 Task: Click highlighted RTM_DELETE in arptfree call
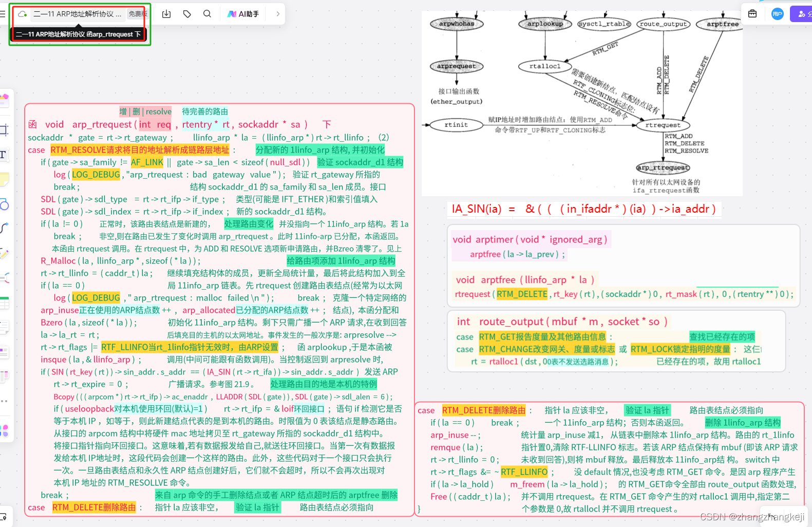[x=522, y=294]
